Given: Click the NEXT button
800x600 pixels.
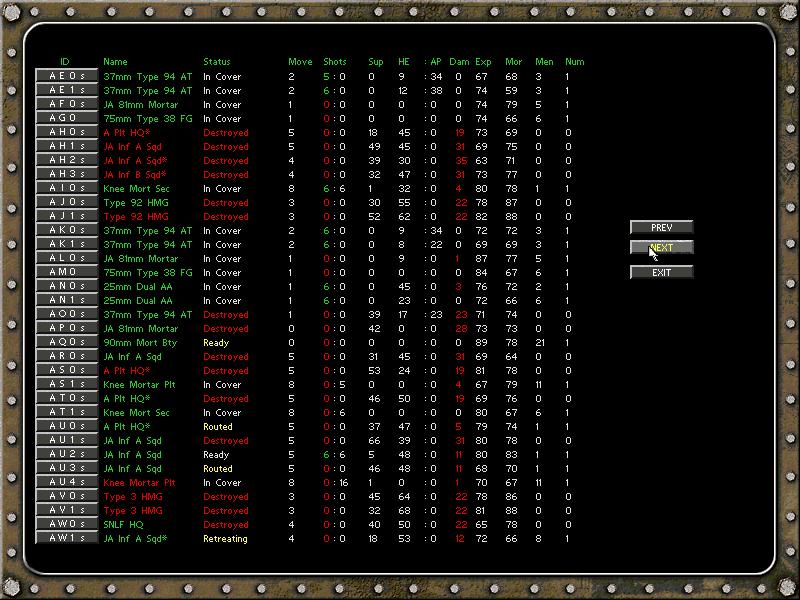Looking at the screenshot, I should 662,247.
